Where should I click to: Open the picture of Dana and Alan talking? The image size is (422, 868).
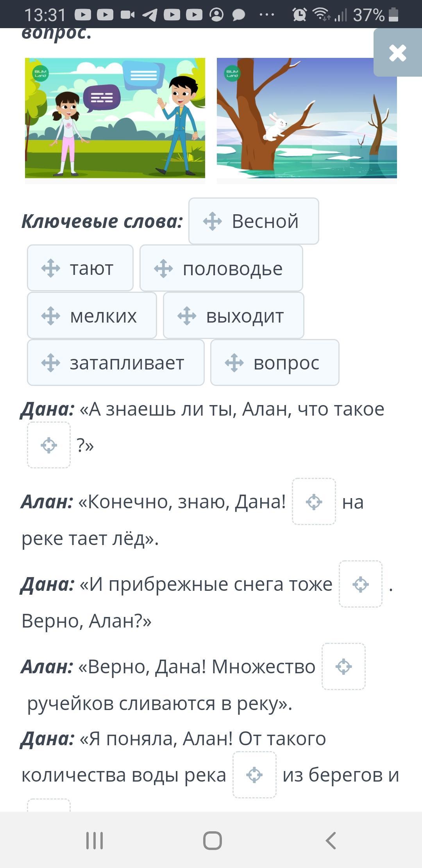click(x=115, y=118)
